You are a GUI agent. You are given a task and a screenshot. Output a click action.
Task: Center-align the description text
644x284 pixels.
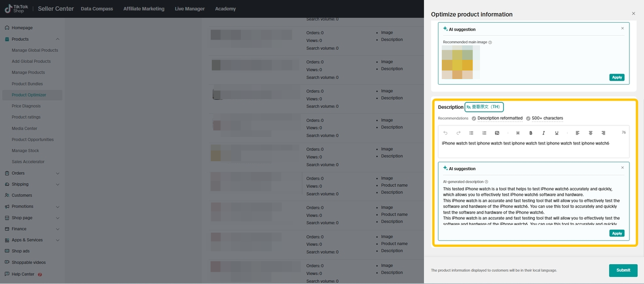pyautogui.click(x=590, y=133)
